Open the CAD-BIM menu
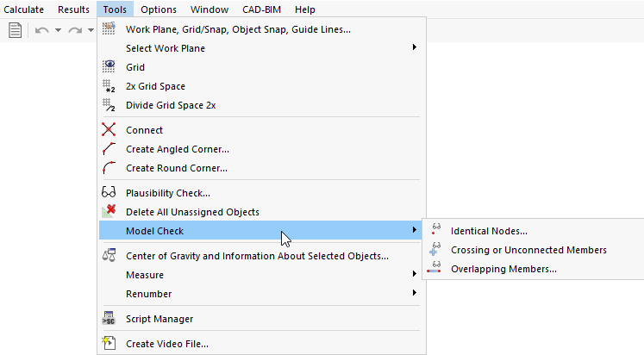The image size is (644, 355). tap(262, 9)
